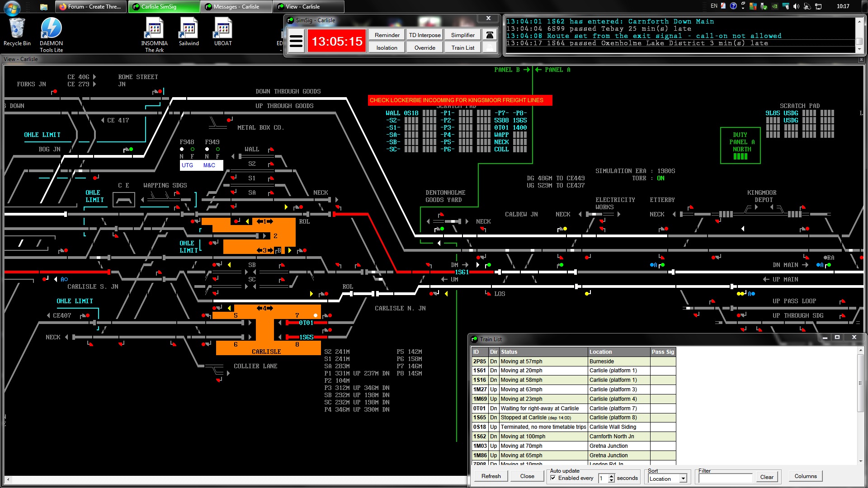Viewport: 868px width, 488px height.
Task: Open the SimSig hamburger main menu
Action: click(x=296, y=42)
